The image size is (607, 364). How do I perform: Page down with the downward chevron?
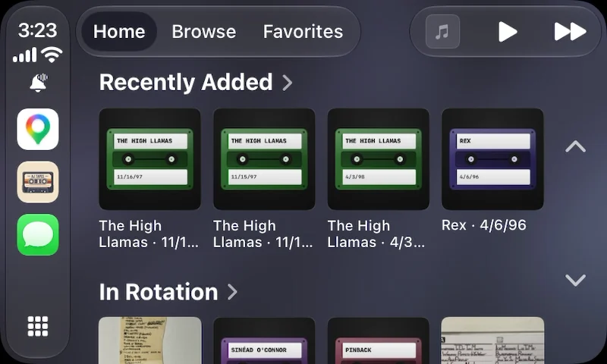tap(575, 280)
